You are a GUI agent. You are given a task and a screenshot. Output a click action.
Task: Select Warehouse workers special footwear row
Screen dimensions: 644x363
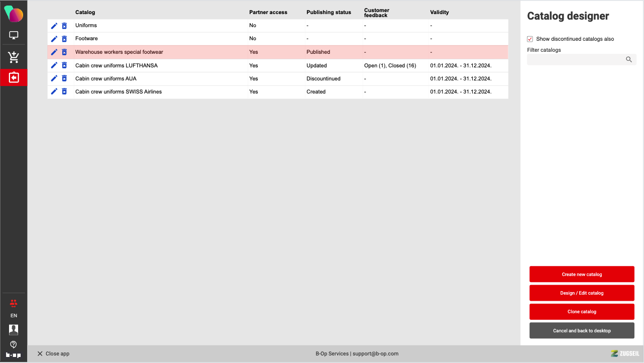pos(119,52)
